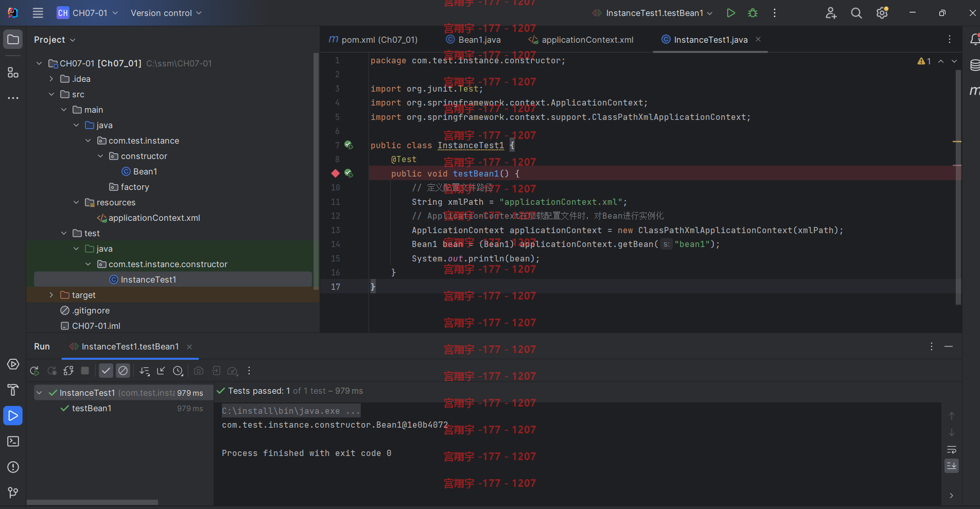Open the Terminal tool window

coord(13,442)
